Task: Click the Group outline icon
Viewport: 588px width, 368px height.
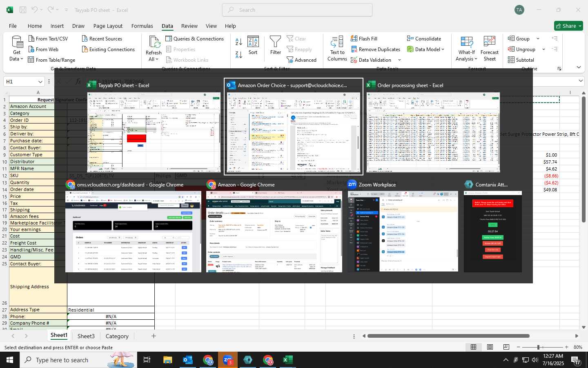Action: click(x=511, y=38)
